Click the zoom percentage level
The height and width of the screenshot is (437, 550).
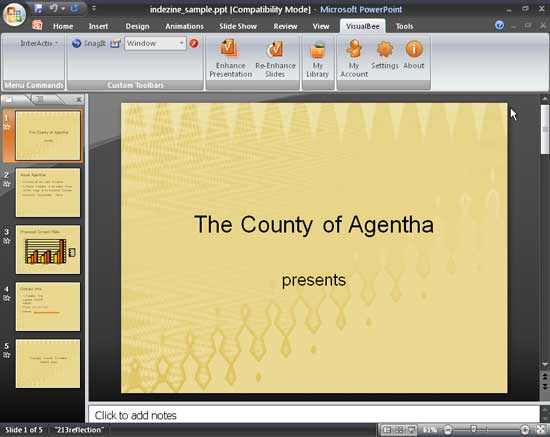[x=430, y=430]
